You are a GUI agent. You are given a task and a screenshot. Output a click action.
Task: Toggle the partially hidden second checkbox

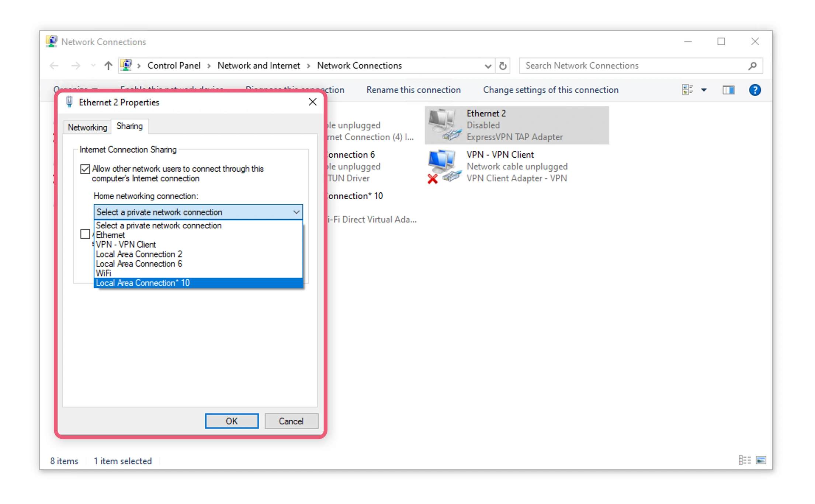coord(85,234)
